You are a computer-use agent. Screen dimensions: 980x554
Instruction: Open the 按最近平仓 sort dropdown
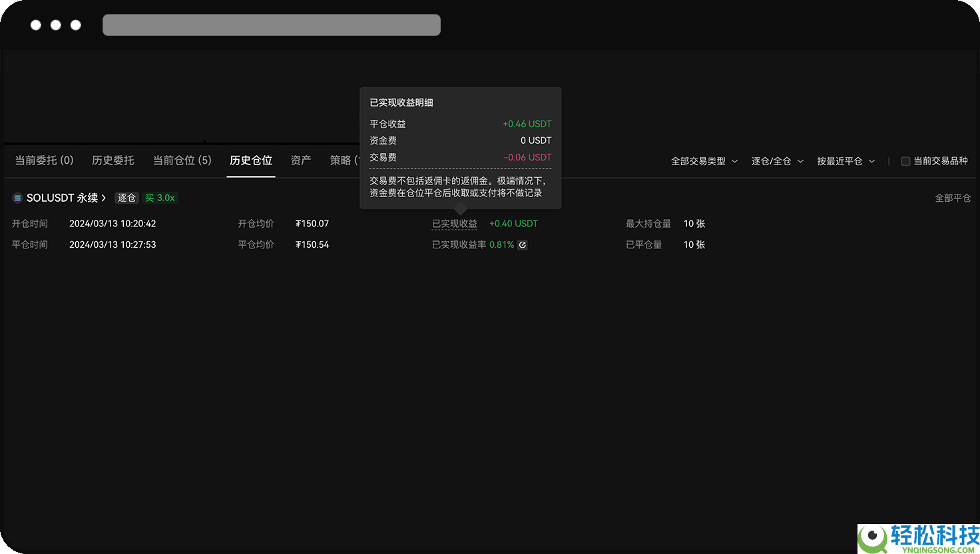tap(846, 161)
